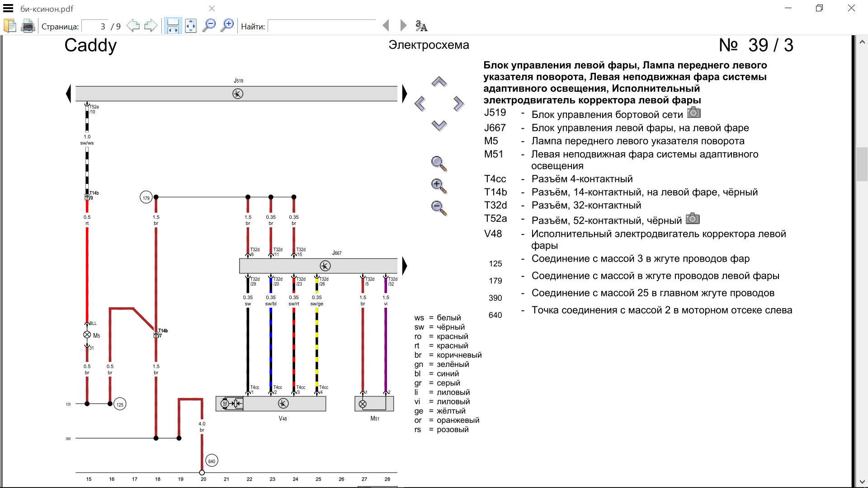Click 'Разъём 4-контактный' legend line
This screenshot has width=868, height=488.
582,179
